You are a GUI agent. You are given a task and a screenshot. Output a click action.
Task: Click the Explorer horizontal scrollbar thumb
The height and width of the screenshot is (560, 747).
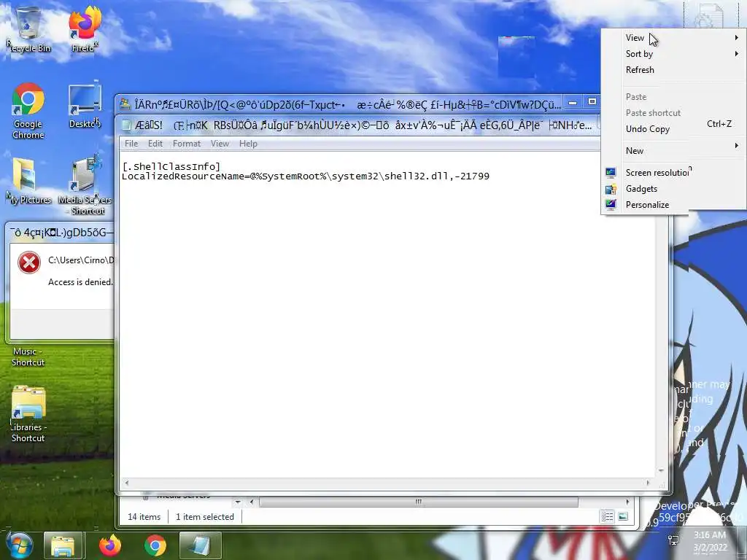[418, 502]
